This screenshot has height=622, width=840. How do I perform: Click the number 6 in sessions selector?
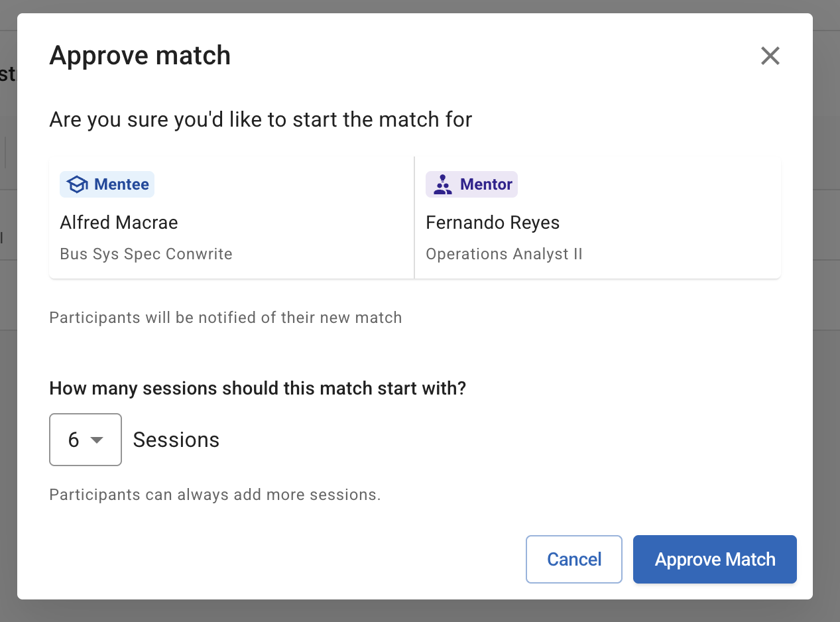74,440
